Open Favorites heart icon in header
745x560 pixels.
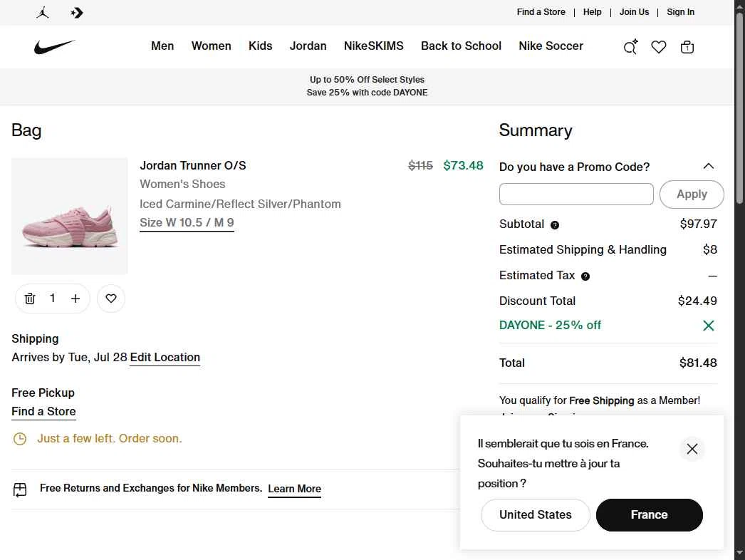[659, 46]
